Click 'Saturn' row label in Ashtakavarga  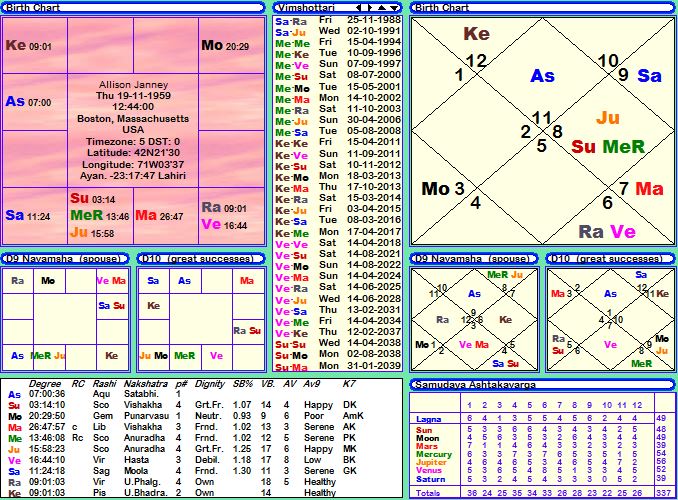coord(430,479)
